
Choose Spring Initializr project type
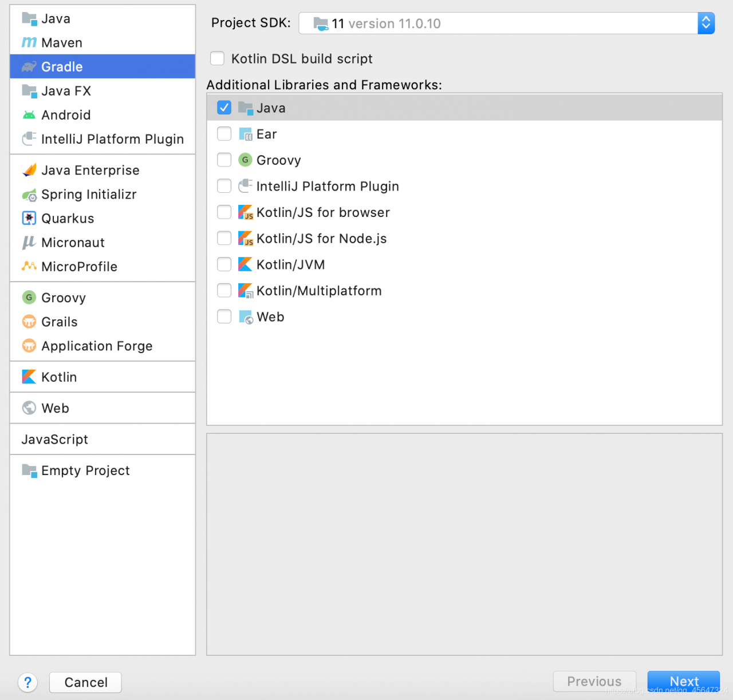click(x=103, y=195)
